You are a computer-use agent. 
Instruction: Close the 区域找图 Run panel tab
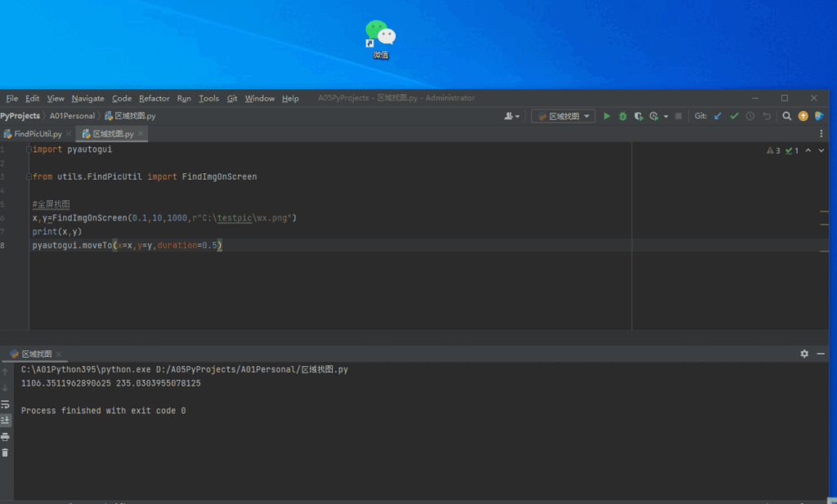(x=59, y=355)
